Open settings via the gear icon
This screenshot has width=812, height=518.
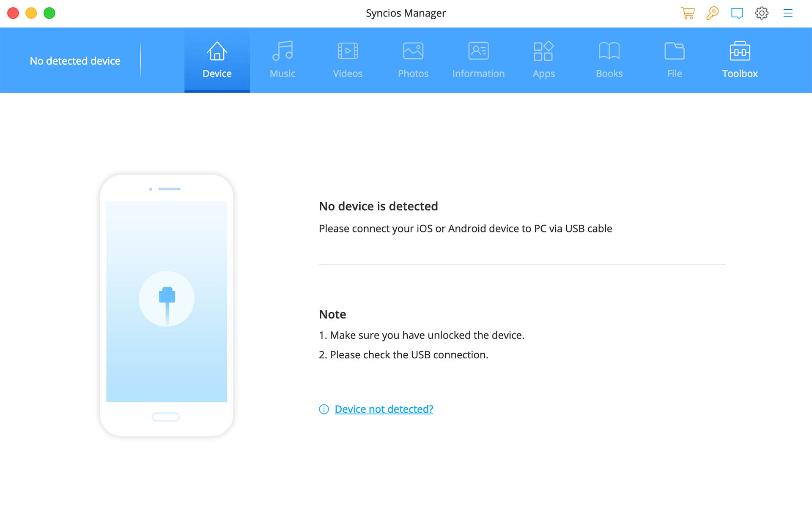(762, 13)
